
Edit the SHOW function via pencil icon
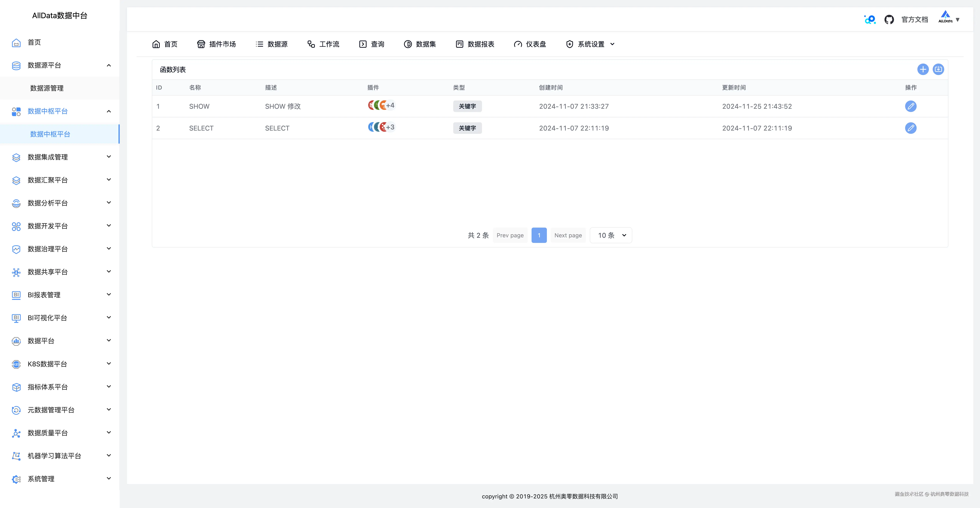[911, 106]
